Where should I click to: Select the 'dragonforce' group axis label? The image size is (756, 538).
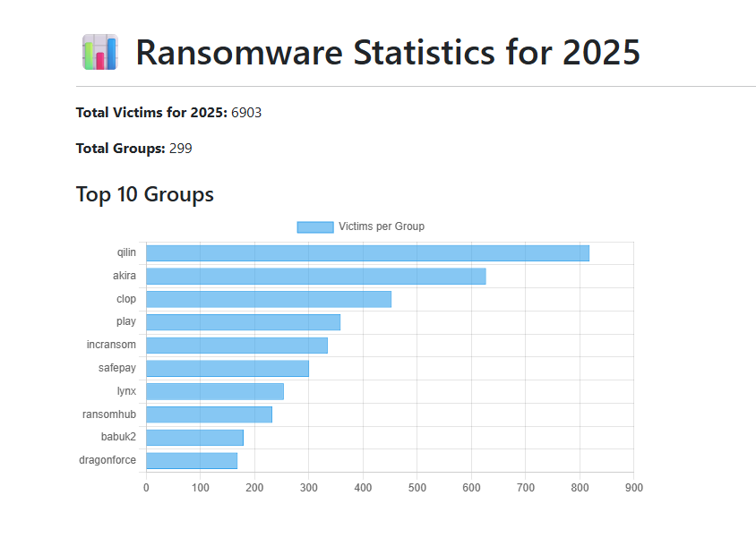tap(108, 459)
